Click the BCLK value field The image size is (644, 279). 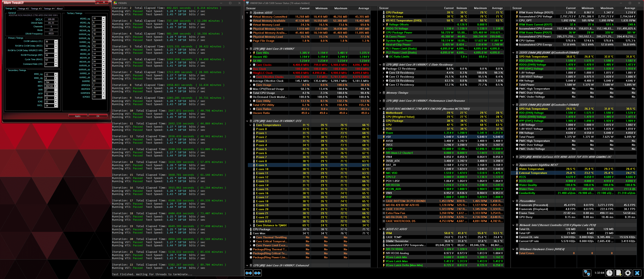coord(51,19)
